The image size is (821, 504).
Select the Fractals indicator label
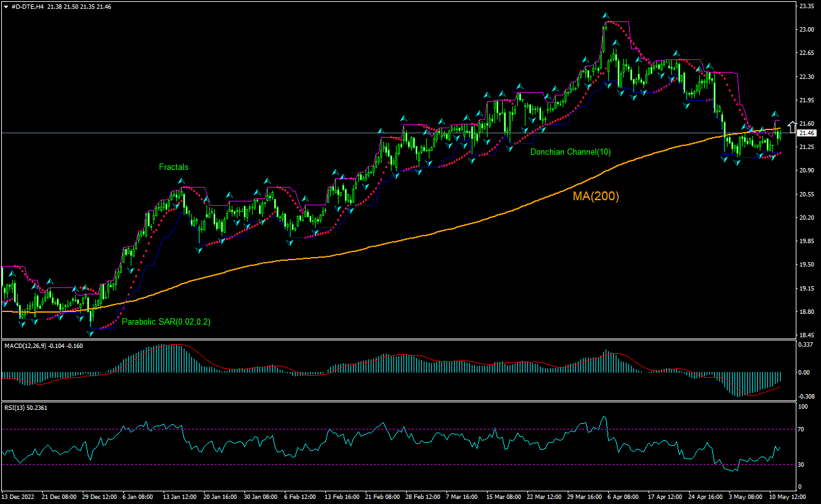(173, 167)
